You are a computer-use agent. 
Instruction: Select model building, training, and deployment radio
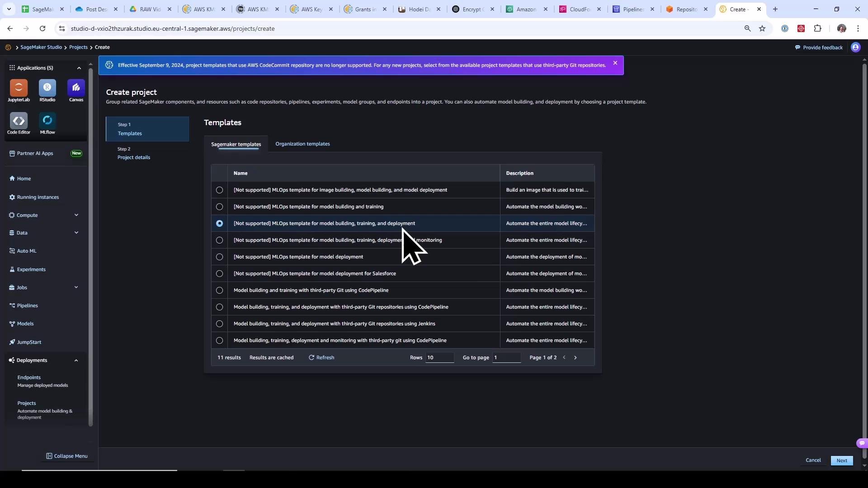(x=219, y=223)
